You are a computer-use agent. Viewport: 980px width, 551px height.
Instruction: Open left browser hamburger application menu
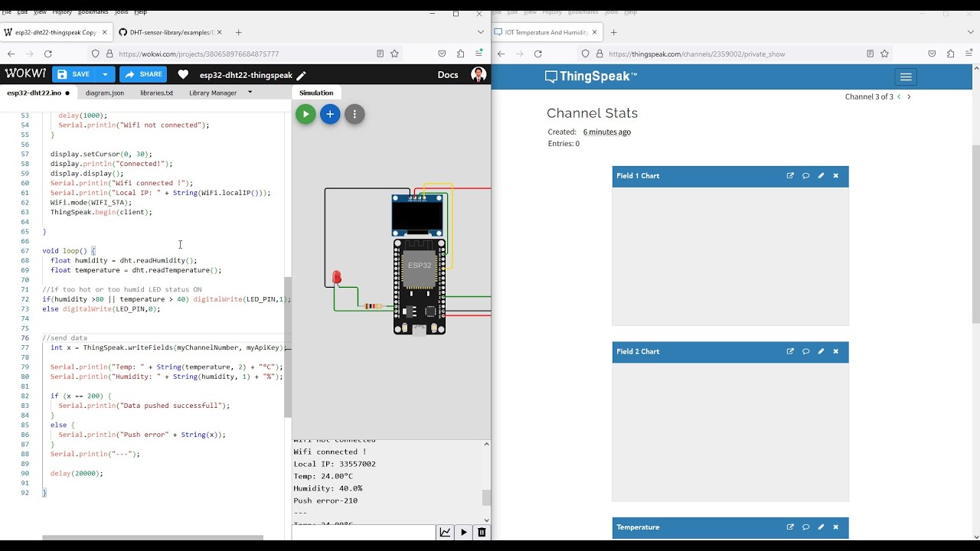pos(479,54)
